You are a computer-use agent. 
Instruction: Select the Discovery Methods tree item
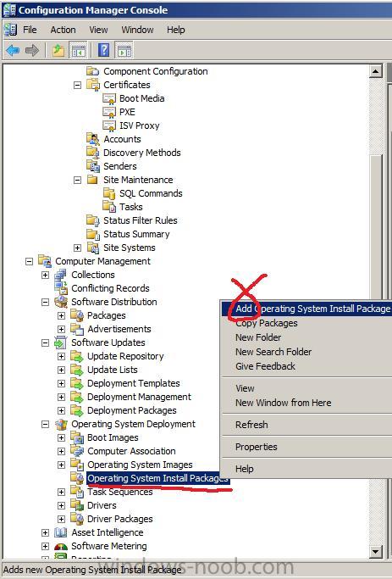pyautogui.click(x=141, y=153)
